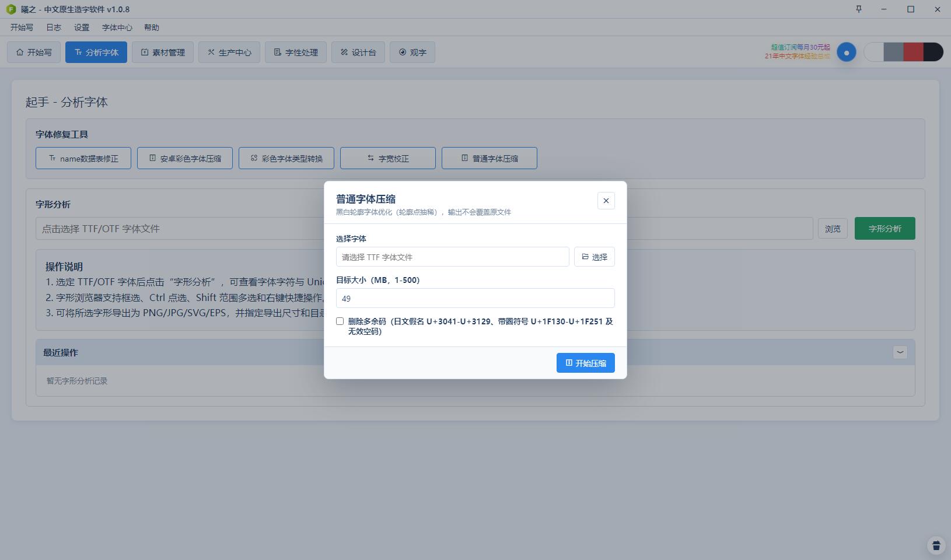This screenshot has height=560, width=951.
Task: Click the 目标大小 field showing 49
Action: tap(475, 298)
